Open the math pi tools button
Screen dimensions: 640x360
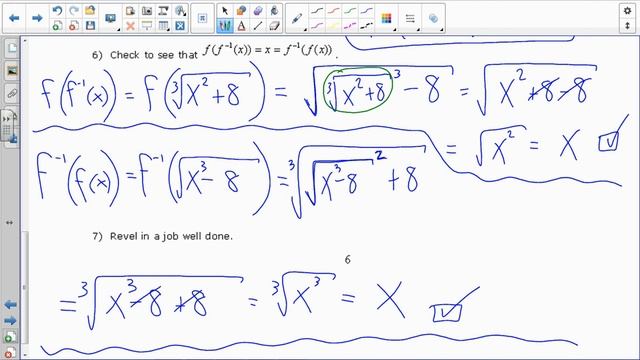pyautogui.click(x=202, y=18)
